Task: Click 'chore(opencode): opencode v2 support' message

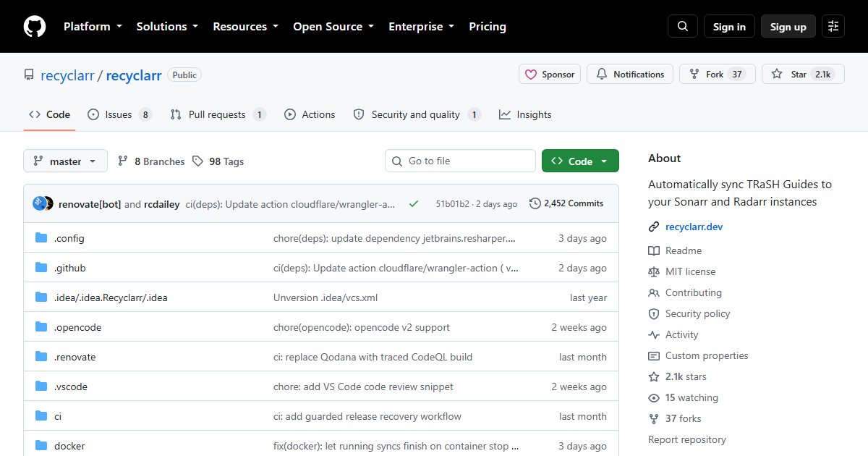Action: point(362,327)
